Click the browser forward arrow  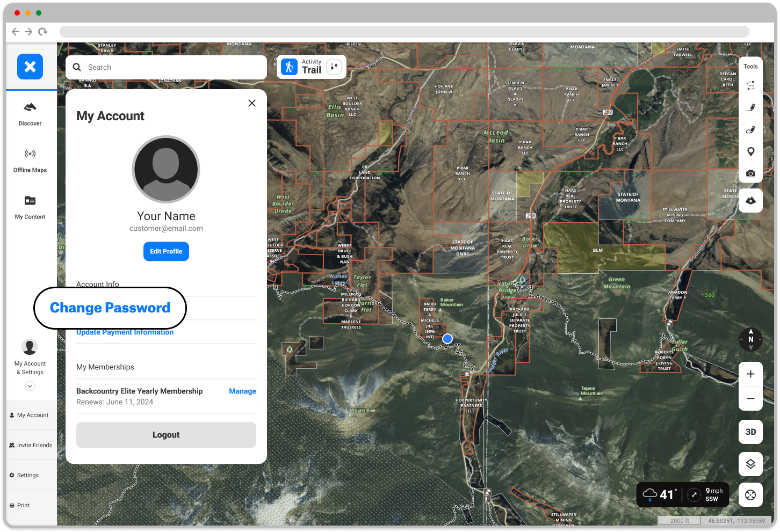point(28,32)
